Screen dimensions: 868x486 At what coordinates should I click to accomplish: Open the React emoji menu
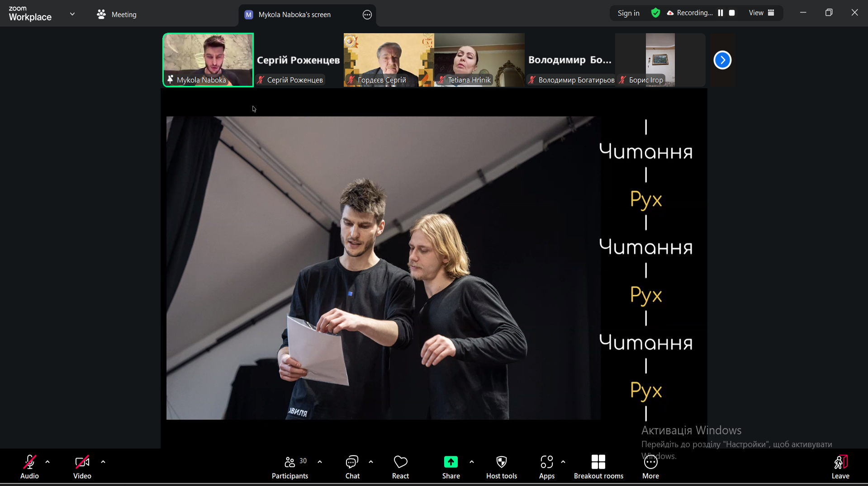(400, 467)
